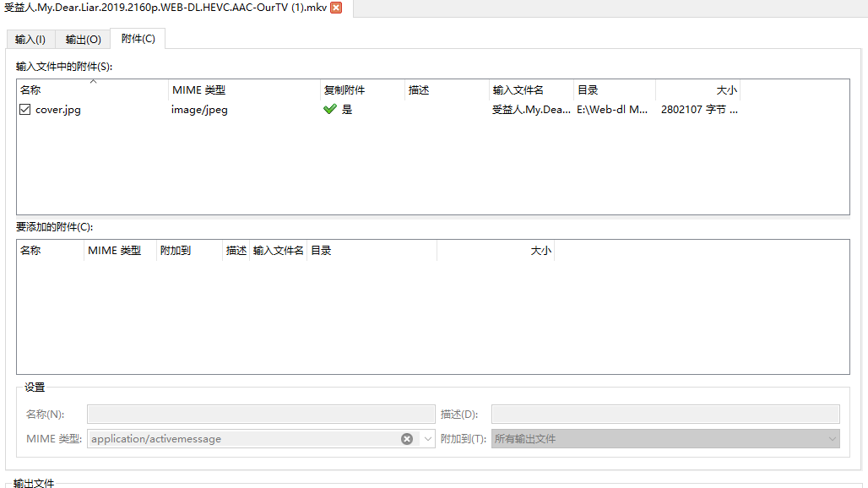Open the mkv file tab at top

tap(165, 8)
